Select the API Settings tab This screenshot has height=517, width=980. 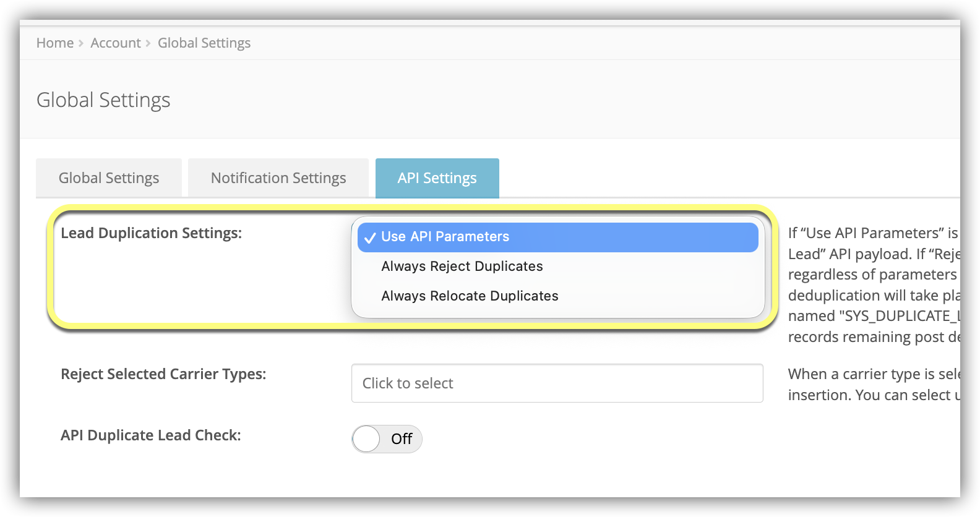[437, 178]
